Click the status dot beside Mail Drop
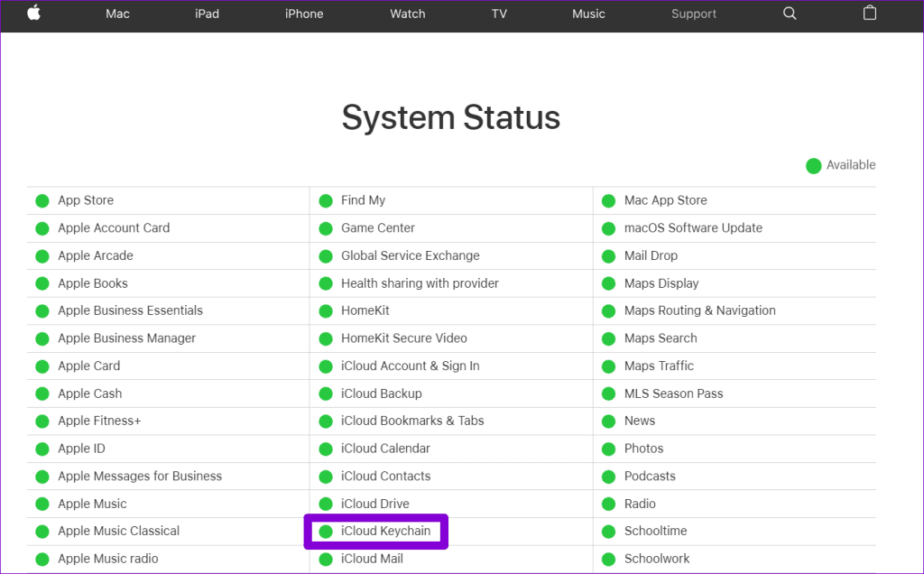Image resolution: width=924 pixels, height=574 pixels. pyautogui.click(x=608, y=255)
